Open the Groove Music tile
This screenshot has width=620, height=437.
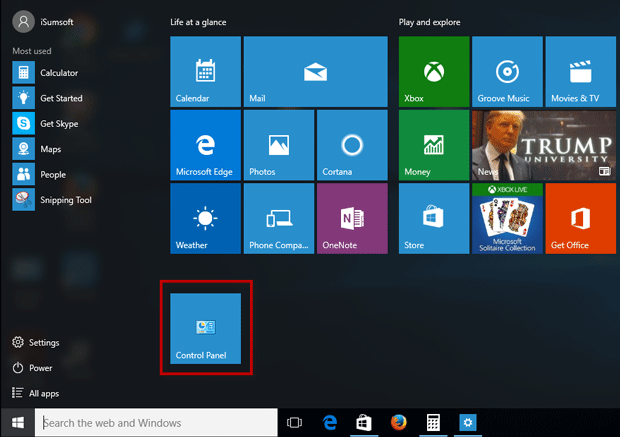507,72
